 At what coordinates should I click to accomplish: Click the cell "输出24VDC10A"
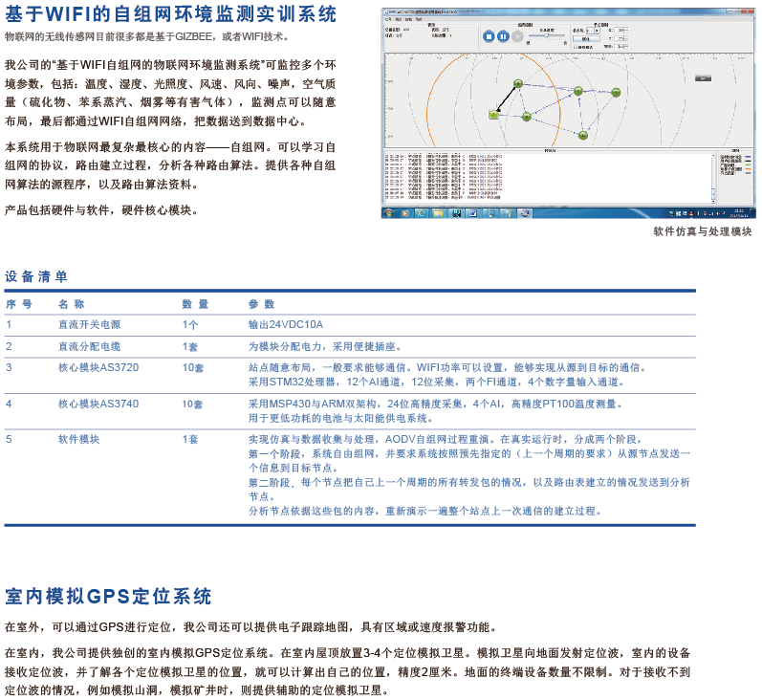286,324
